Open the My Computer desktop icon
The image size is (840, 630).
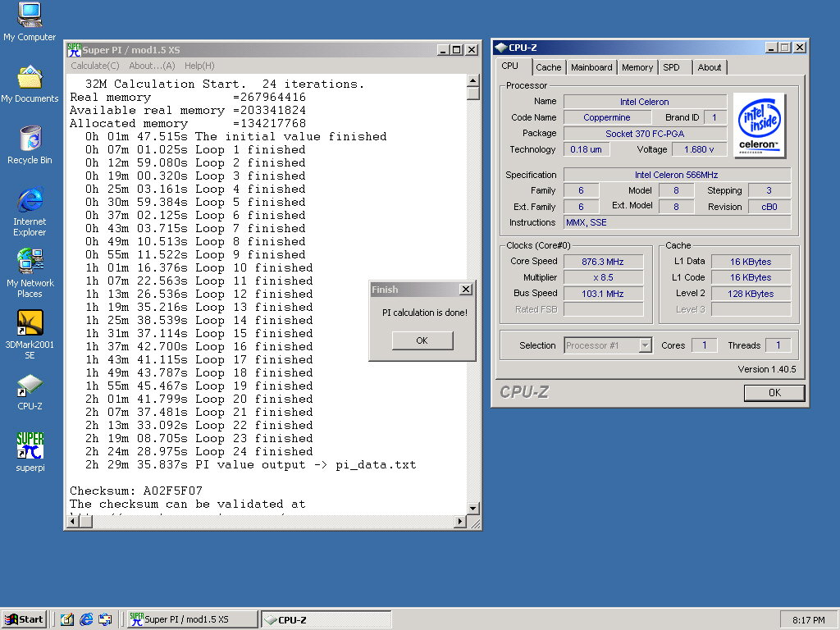[x=30, y=22]
